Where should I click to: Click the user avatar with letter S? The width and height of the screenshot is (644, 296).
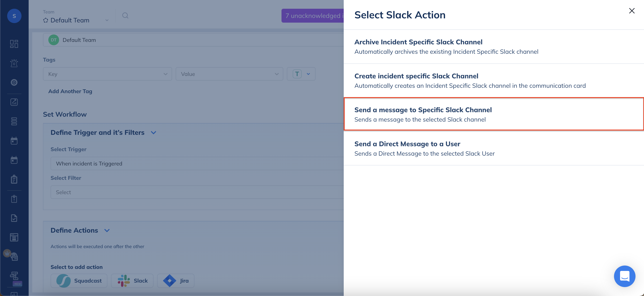[14, 16]
